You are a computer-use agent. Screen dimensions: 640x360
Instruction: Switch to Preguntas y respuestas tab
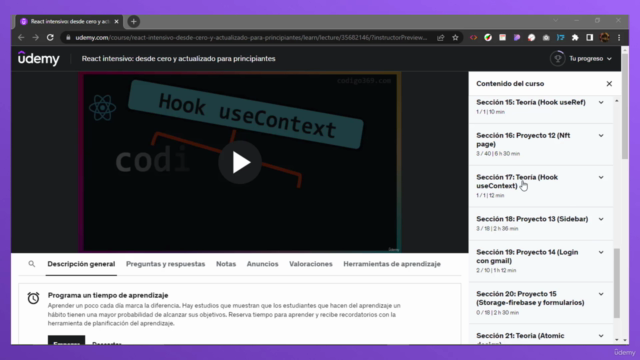[165, 264]
